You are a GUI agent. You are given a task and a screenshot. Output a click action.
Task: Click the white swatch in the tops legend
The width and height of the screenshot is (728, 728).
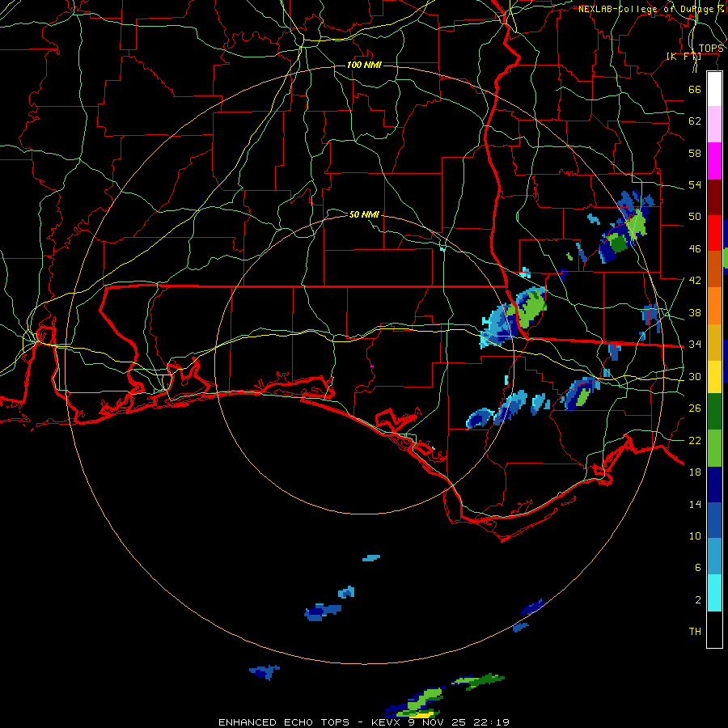714,89
